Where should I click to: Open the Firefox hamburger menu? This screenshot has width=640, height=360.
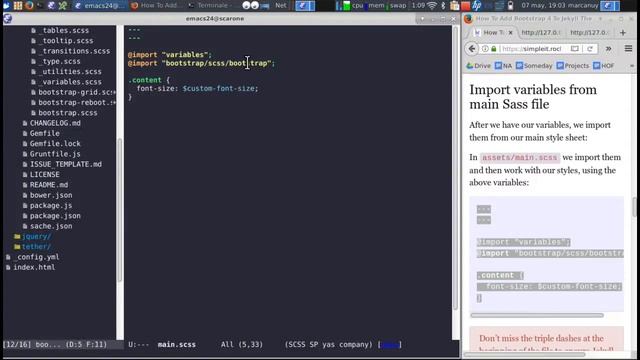pos(628,49)
